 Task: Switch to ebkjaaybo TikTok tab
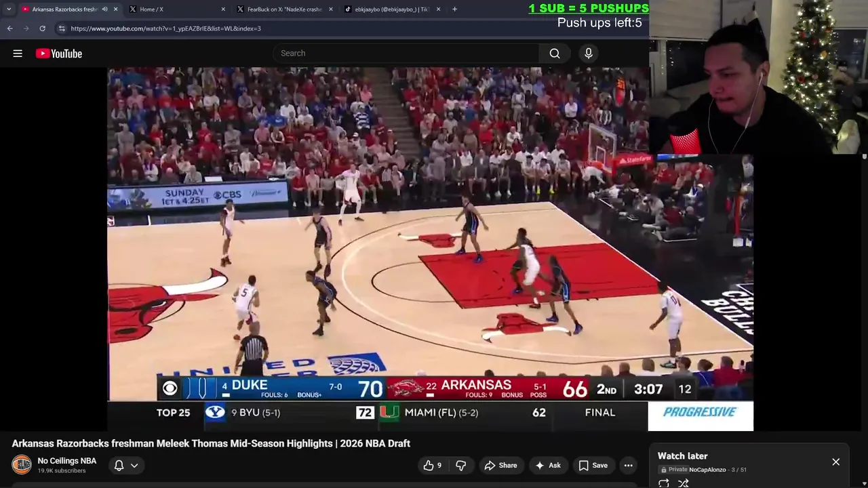click(392, 9)
